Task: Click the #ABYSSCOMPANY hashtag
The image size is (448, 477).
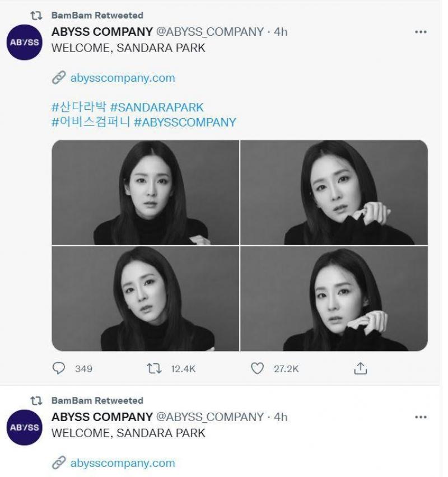Action: pyautogui.click(x=185, y=121)
